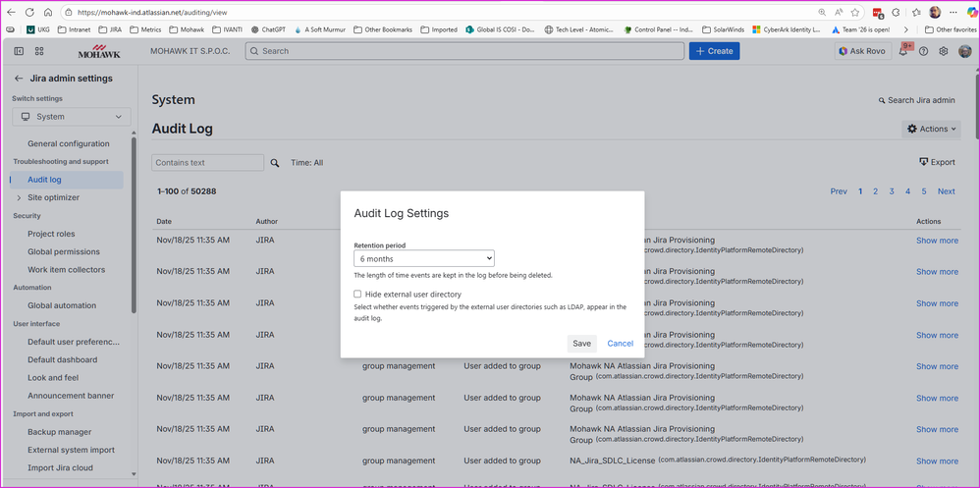The image size is (980, 488).
Task: Click Search Jira admin
Action: 917,100
